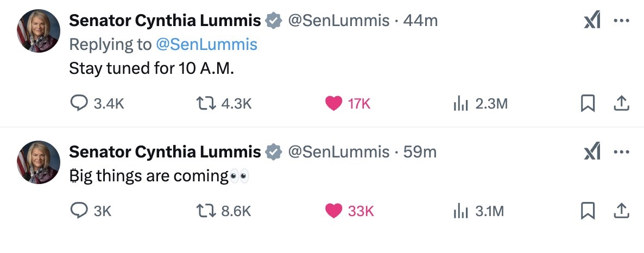Unlike the tweet with 33K likes
The width and height of the screenshot is (644, 253).
pos(334,211)
